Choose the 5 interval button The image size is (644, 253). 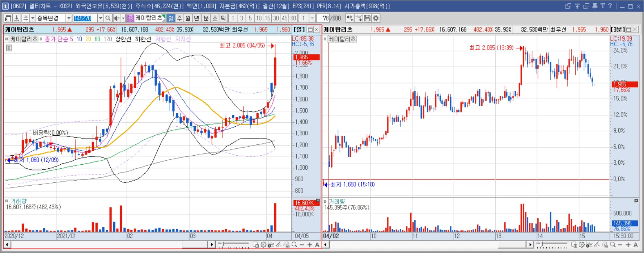coord(250,18)
